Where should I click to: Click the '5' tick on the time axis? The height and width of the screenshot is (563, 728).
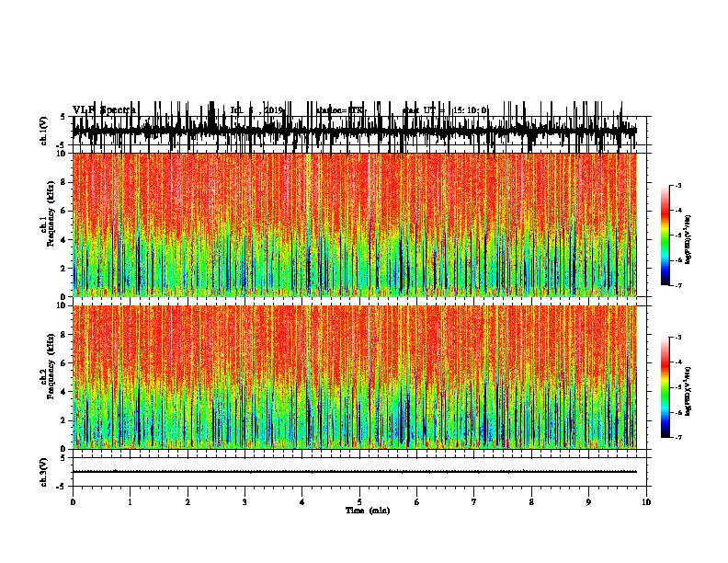[x=359, y=502]
